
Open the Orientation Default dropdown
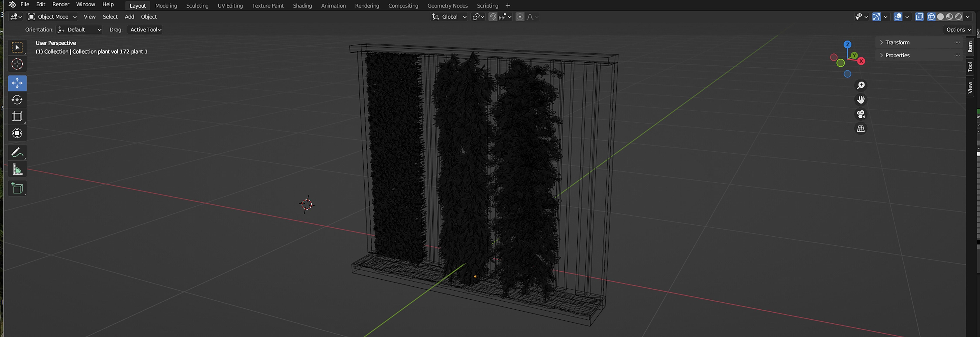coord(80,30)
